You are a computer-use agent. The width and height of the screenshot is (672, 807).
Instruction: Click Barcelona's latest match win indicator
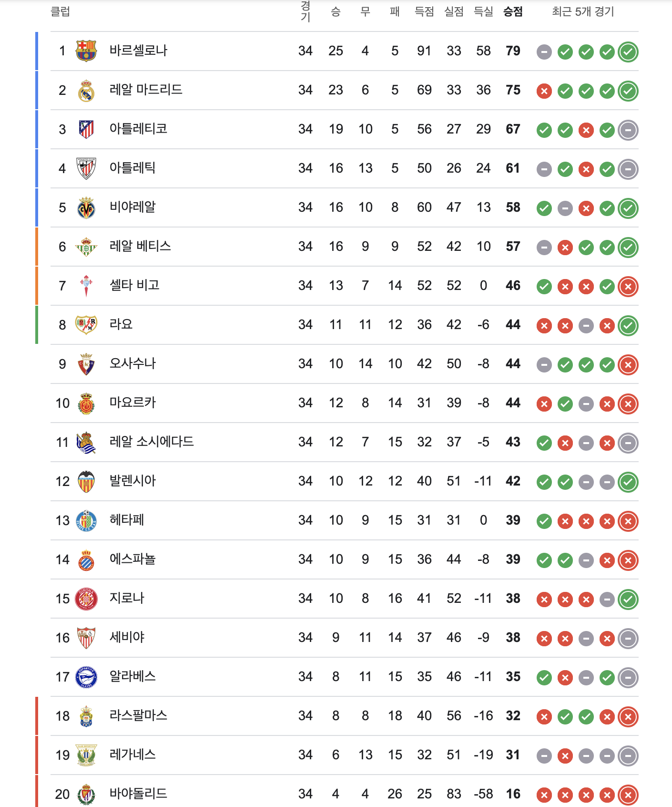(628, 52)
